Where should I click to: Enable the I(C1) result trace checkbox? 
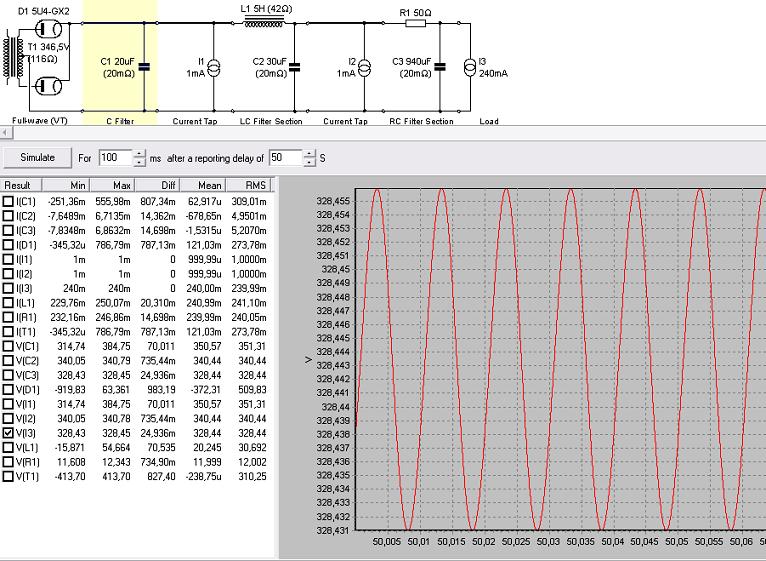tap(9, 201)
